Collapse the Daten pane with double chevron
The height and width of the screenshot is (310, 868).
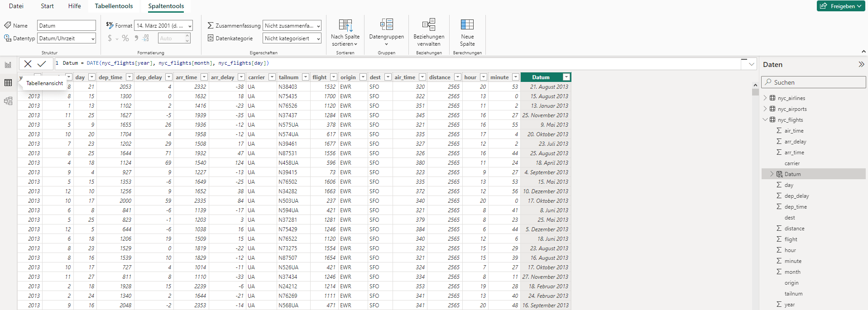click(x=861, y=64)
